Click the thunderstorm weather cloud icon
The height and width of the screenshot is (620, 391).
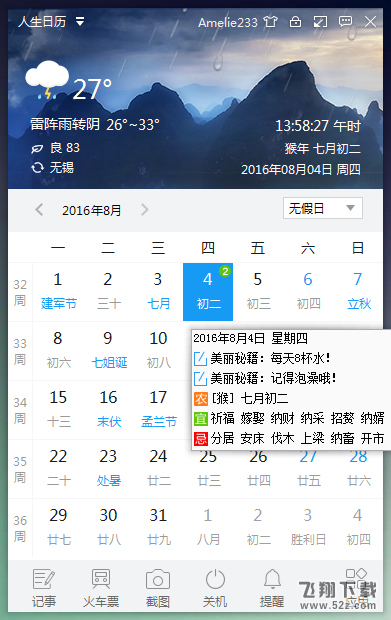tap(47, 79)
